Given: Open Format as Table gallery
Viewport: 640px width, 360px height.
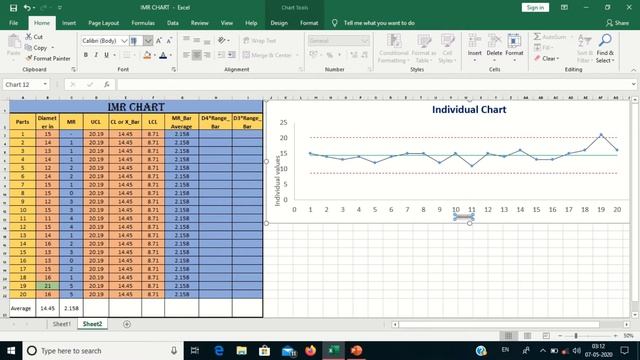Looking at the screenshot, I should coord(424,49).
